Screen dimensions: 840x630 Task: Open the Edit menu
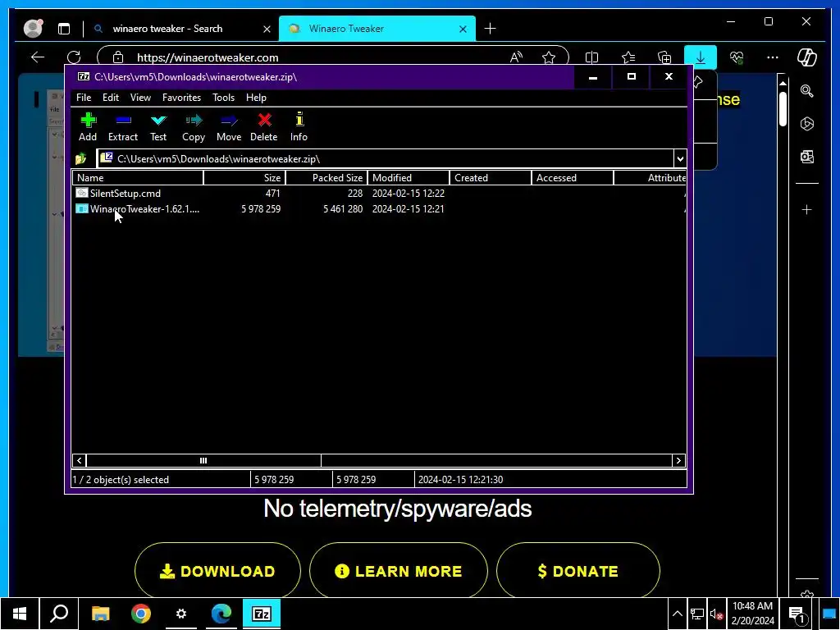(x=111, y=98)
